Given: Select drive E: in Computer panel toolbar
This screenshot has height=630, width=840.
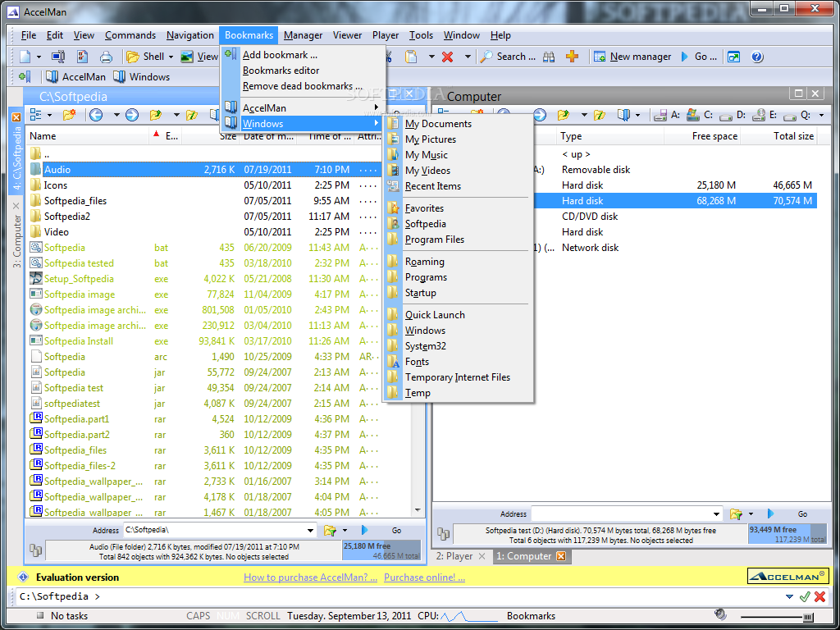Looking at the screenshot, I should [765, 115].
